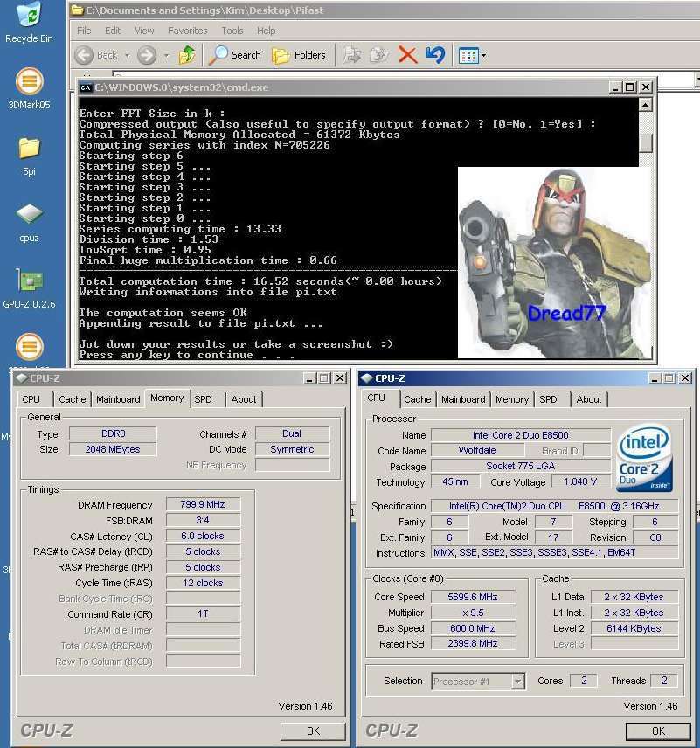Open the Spi folder on the desktop
The image size is (700, 748).
(x=29, y=156)
